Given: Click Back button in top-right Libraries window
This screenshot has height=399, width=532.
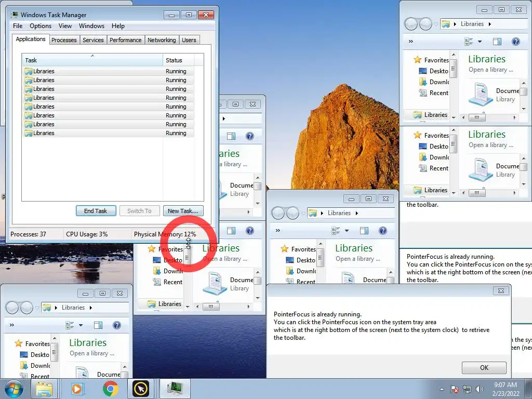Looking at the screenshot, I should click(x=411, y=24).
